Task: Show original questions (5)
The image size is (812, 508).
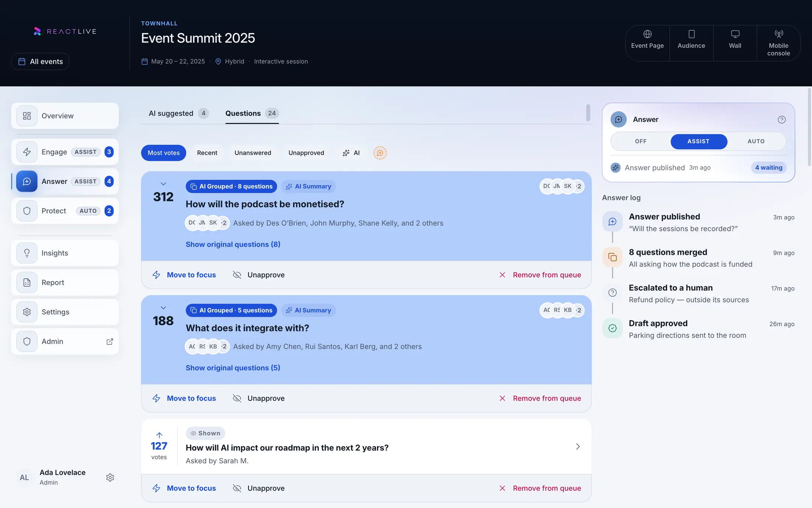Action: (233, 368)
